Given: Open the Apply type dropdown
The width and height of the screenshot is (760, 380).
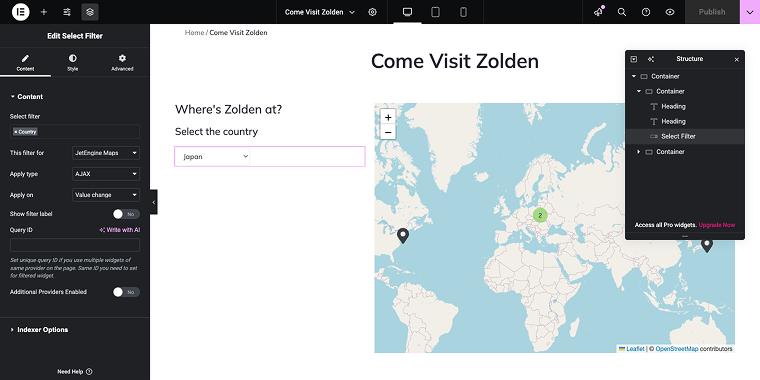Looking at the screenshot, I should tap(106, 174).
